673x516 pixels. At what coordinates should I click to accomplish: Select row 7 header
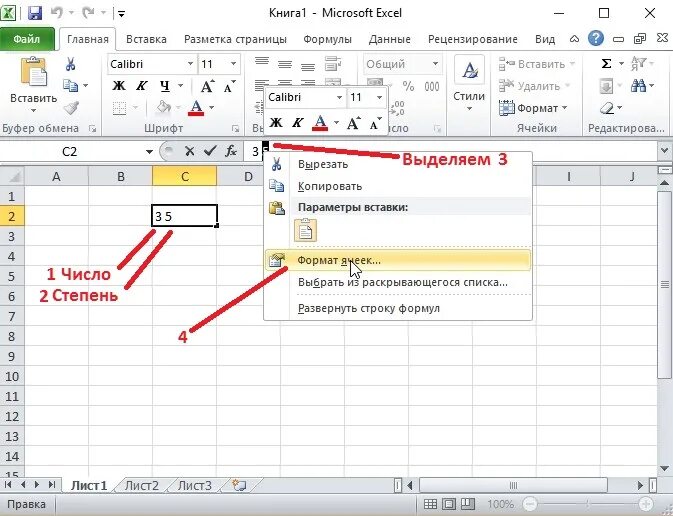(12, 316)
